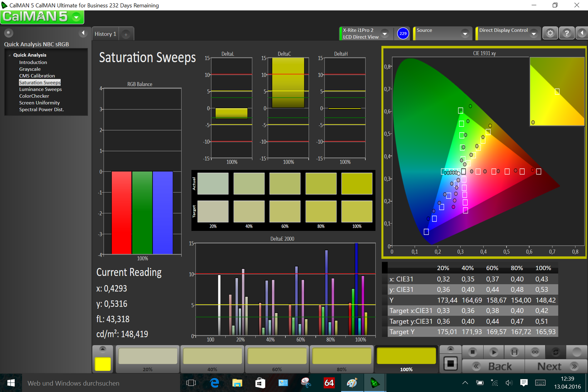Open the Introduction workflow page
This screenshot has height=392, width=588.
pos(33,62)
